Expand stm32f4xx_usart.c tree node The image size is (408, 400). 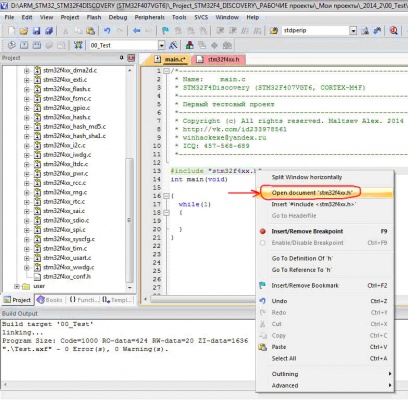[x=26, y=258]
